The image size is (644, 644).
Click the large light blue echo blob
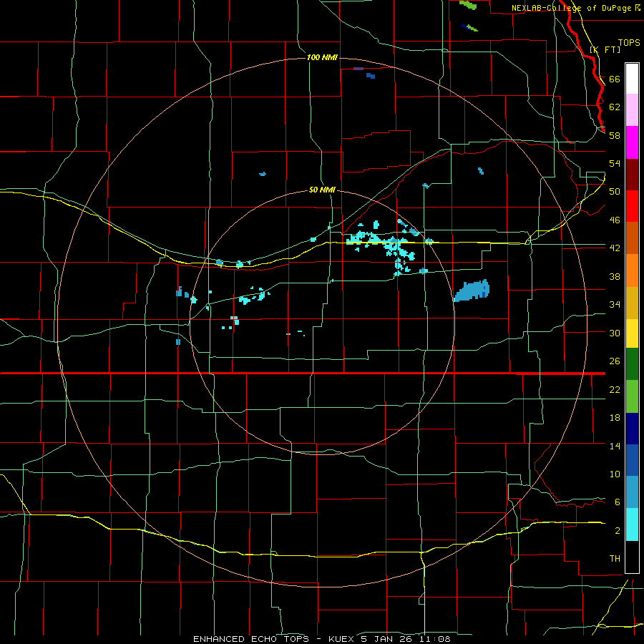(x=472, y=291)
